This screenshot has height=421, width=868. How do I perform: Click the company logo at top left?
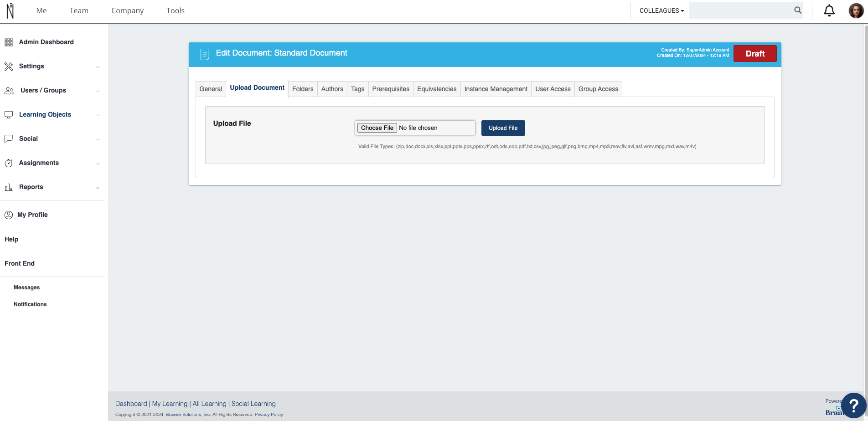click(x=10, y=10)
